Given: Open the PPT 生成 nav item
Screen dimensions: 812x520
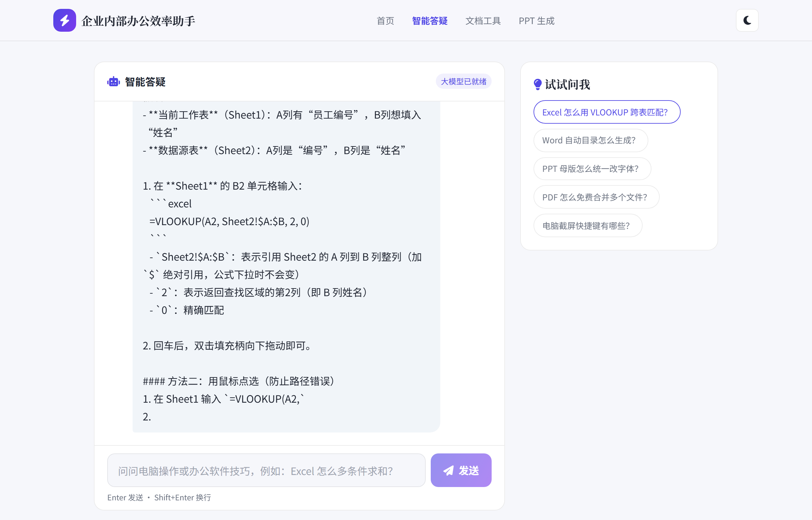Looking at the screenshot, I should pos(536,21).
